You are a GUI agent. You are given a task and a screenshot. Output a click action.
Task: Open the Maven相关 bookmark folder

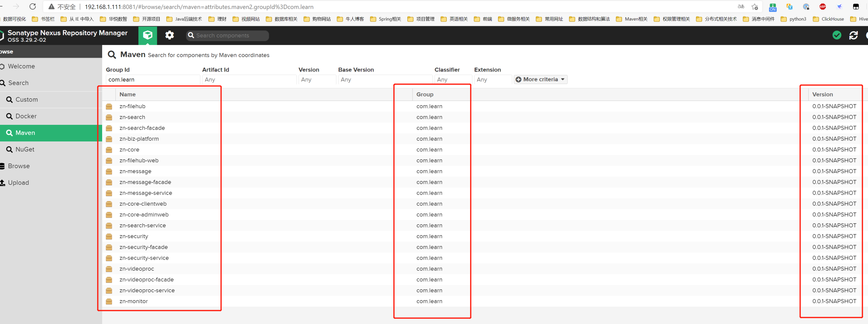pos(632,19)
